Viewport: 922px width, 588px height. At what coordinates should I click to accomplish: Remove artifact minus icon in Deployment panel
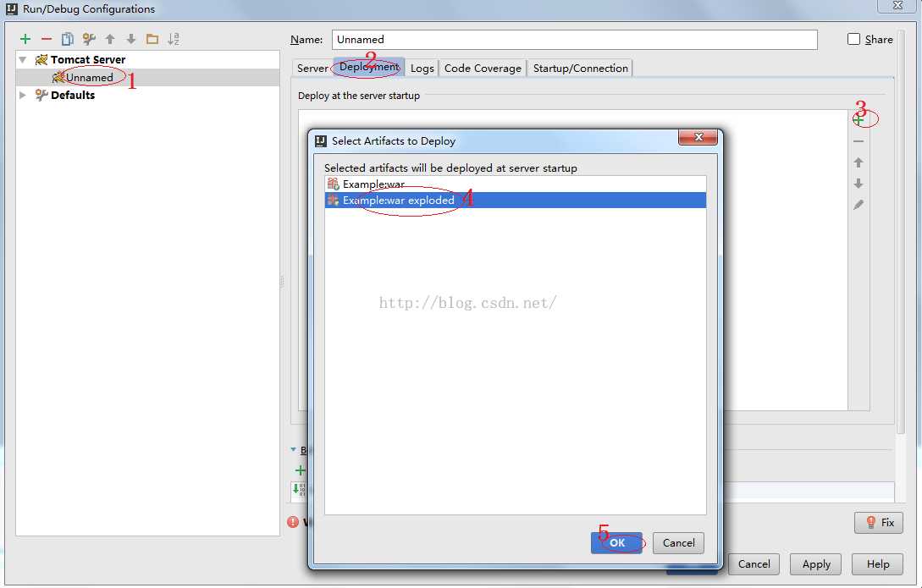[x=859, y=141]
